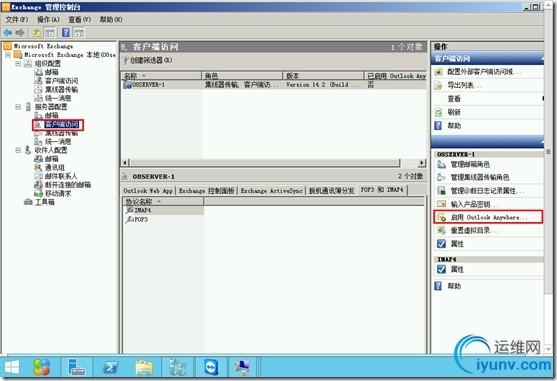Open the Windows Start button
The height and width of the screenshot is (381, 557).
point(12,367)
